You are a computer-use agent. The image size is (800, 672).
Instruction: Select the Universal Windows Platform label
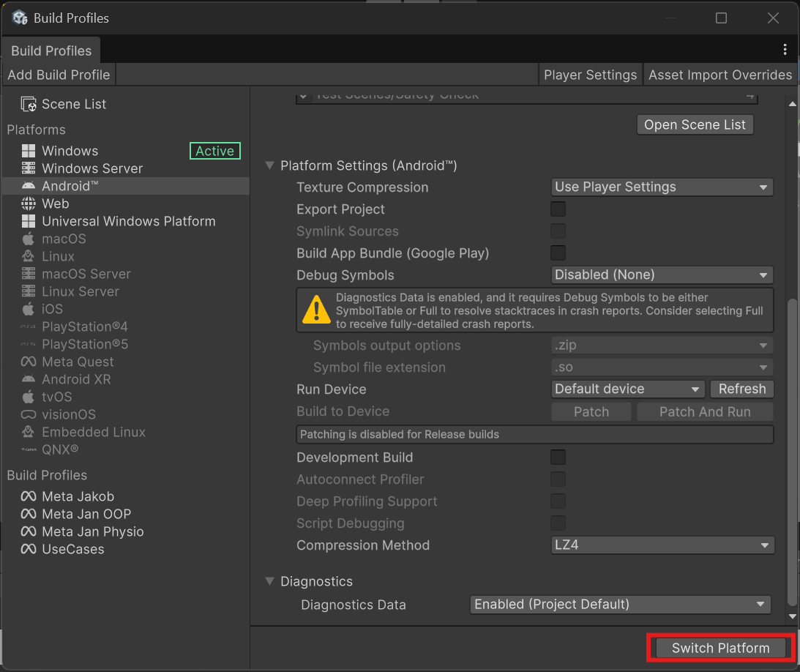coord(129,222)
